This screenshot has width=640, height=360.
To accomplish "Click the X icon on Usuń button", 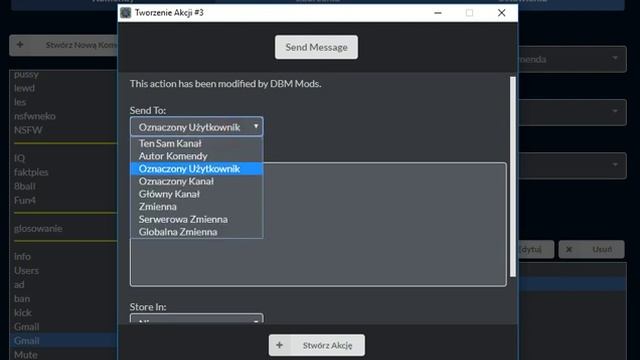I will [x=569, y=249].
